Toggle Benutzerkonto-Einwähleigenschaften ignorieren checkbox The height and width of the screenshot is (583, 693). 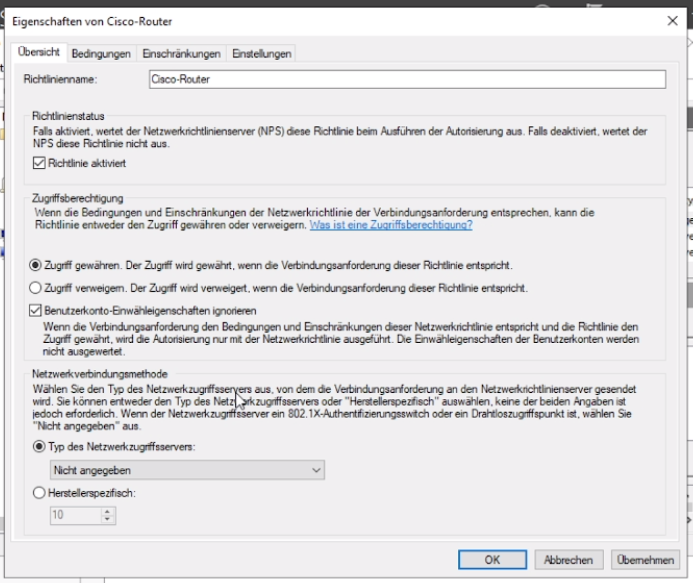point(35,311)
